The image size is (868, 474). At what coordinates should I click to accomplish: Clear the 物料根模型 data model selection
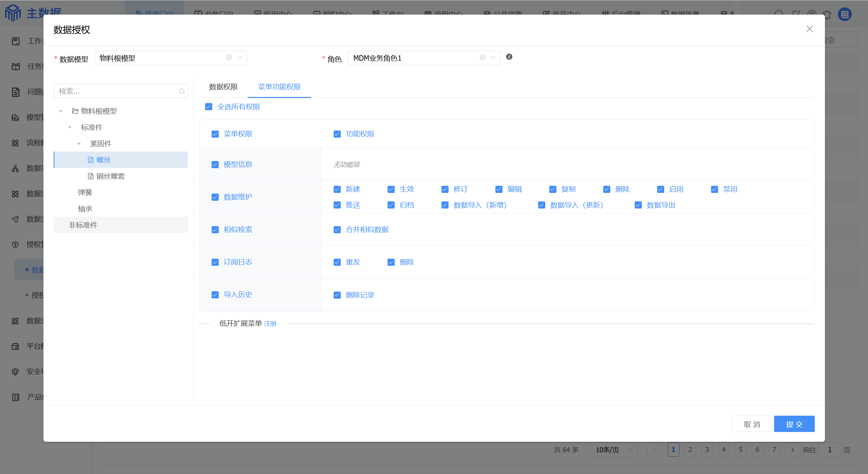coord(229,58)
